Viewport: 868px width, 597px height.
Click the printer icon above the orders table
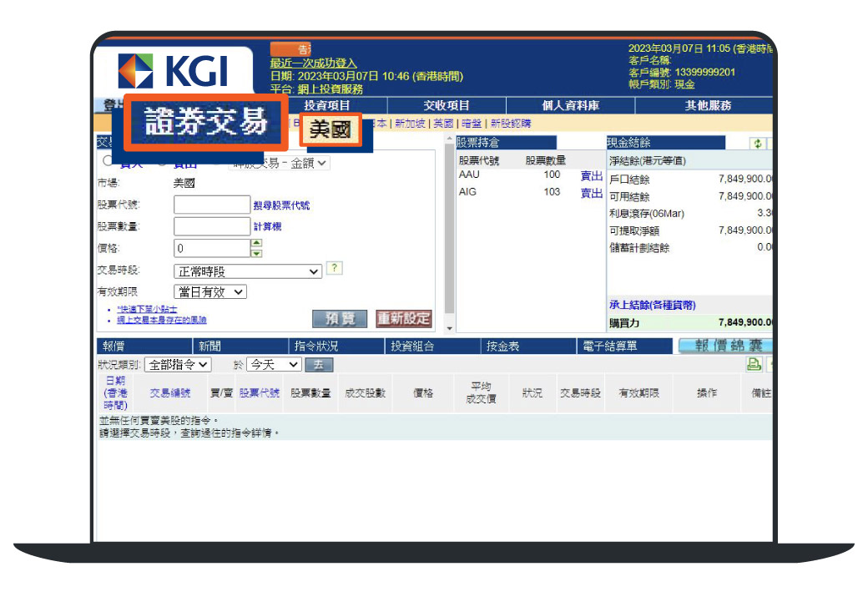(753, 363)
